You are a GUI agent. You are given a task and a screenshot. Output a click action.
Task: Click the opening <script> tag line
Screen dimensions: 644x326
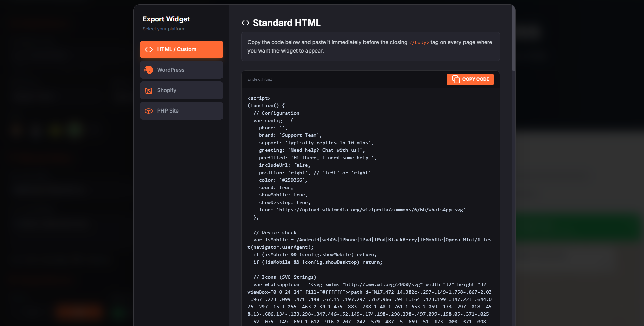(x=259, y=98)
